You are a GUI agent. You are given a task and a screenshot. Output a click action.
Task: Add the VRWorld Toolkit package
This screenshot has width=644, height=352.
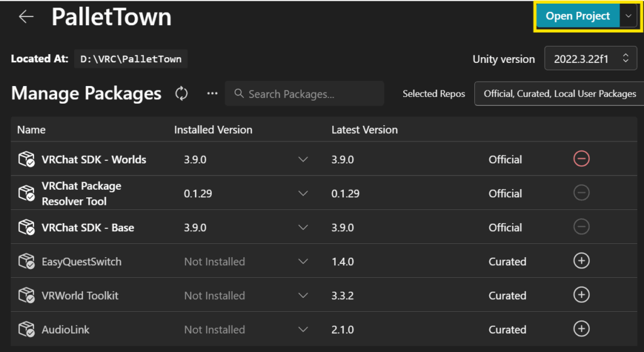pyautogui.click(x=581, y=295)
